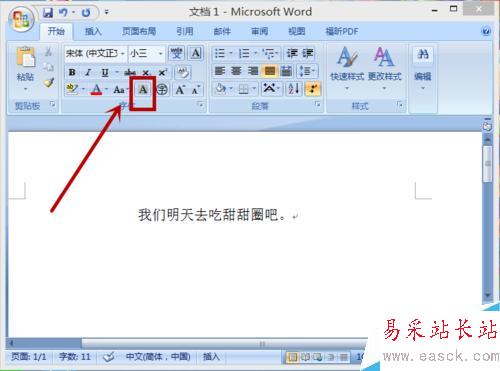
Task: Click the proofing check icon in status bar
Action: click(109, 357)
